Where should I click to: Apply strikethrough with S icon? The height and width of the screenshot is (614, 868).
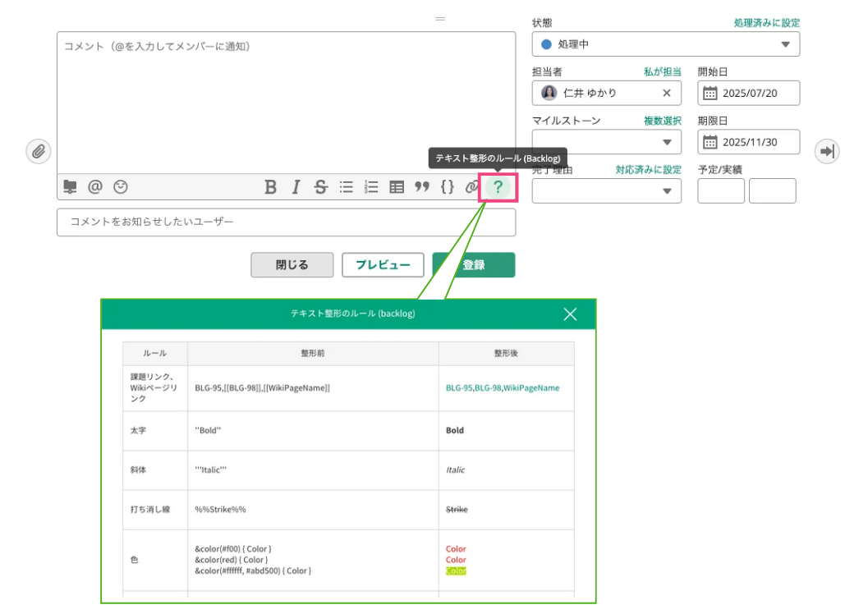point(320,187)
